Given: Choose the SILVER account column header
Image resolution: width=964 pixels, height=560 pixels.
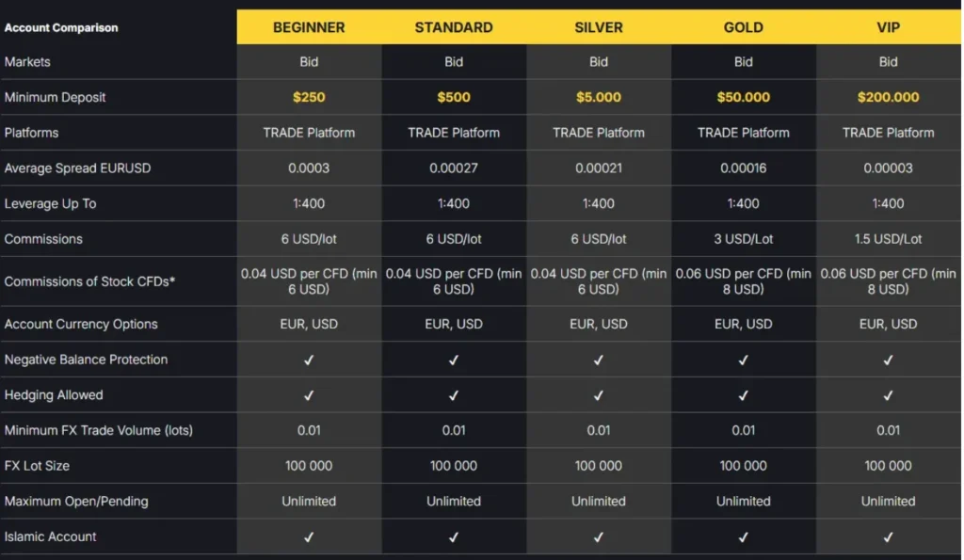Looking at the screenshot, I should click(599, 27).
